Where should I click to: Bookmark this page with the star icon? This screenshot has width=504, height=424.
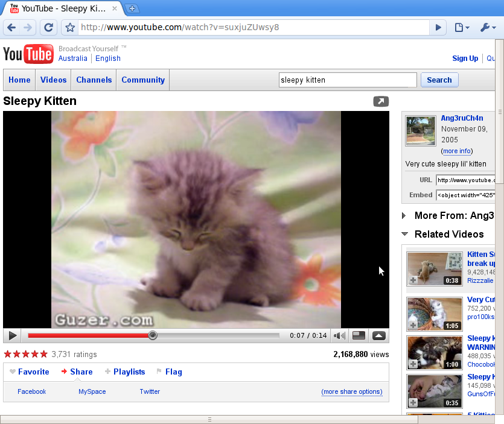pyautogui.click(x=70, y=28)
